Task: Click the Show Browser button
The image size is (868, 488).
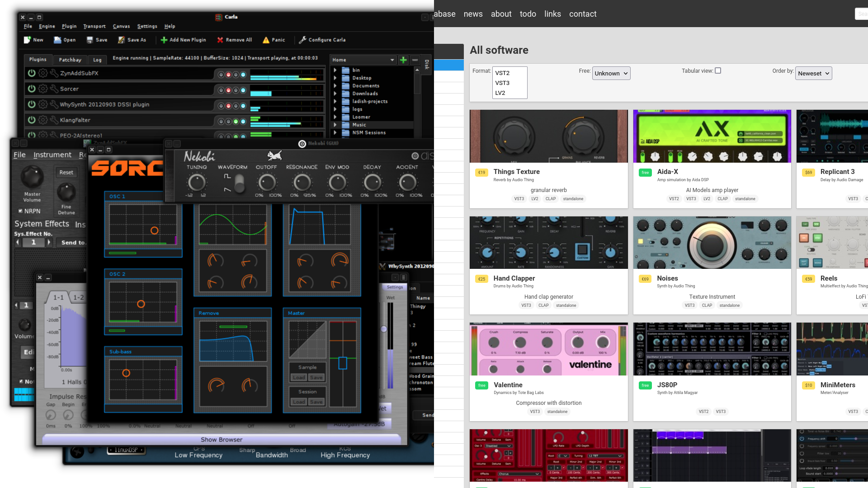Action: point(222,439)
